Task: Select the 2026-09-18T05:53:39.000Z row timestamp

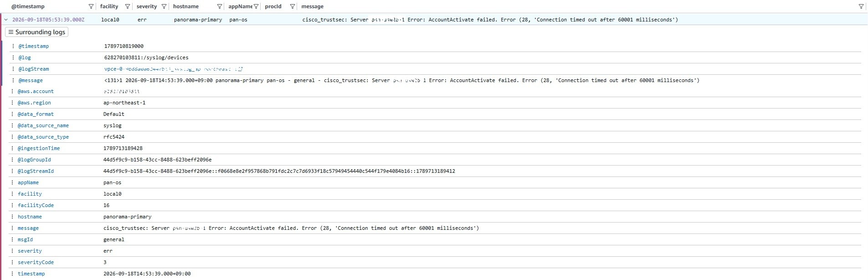Action: (48, 20)
